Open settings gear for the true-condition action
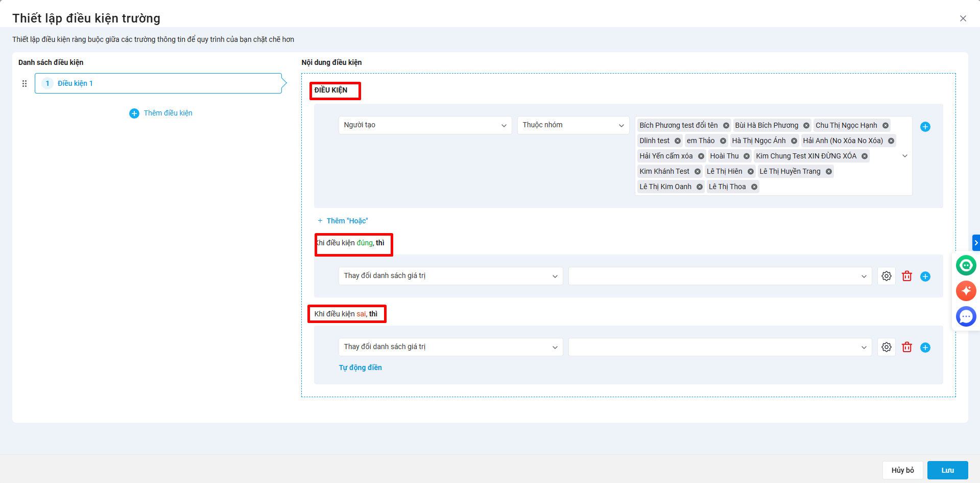The image size is (980, 483). tap(887, 276)
